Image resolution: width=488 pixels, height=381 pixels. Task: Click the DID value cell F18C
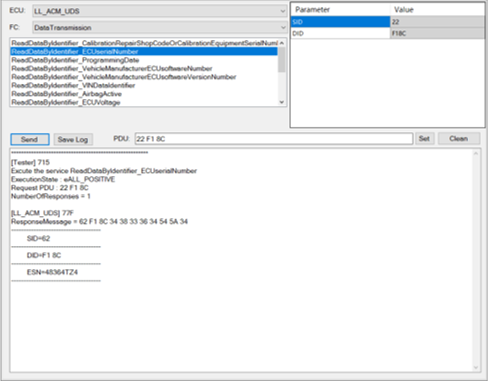point(437,33)
